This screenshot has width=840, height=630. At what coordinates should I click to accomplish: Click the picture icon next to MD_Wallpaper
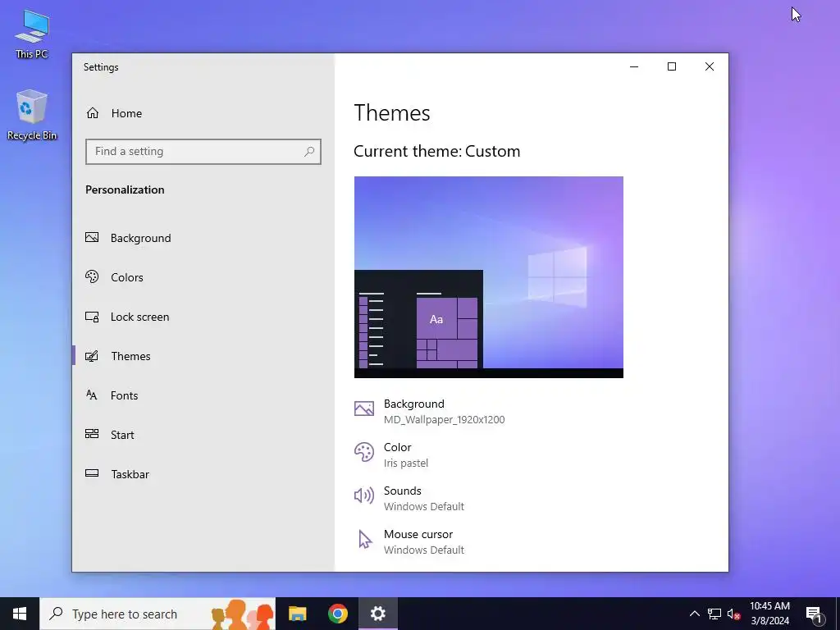coord(364,409)
